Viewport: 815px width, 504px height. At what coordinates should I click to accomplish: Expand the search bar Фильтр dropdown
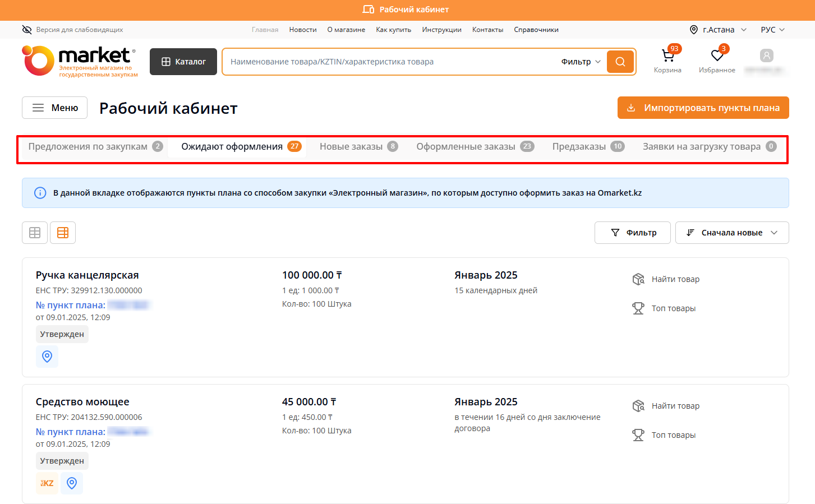coord(581,62)
